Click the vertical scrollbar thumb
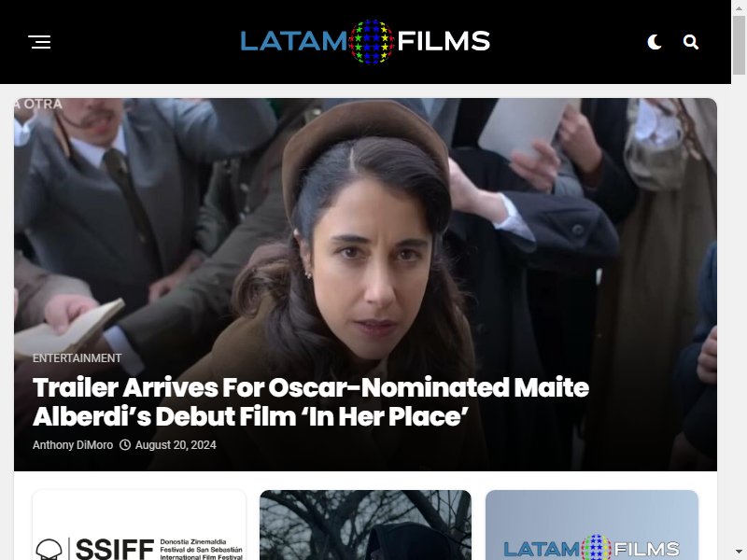Screen dimensions: 747x560 point(739,45)
